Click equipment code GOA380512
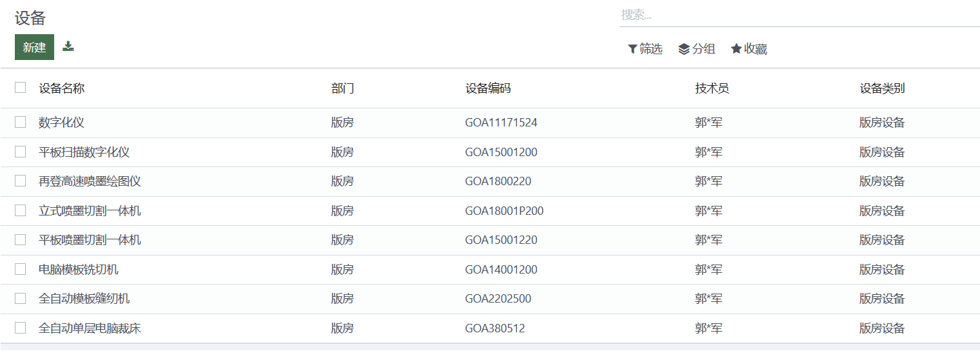 [x=495, y=328]
